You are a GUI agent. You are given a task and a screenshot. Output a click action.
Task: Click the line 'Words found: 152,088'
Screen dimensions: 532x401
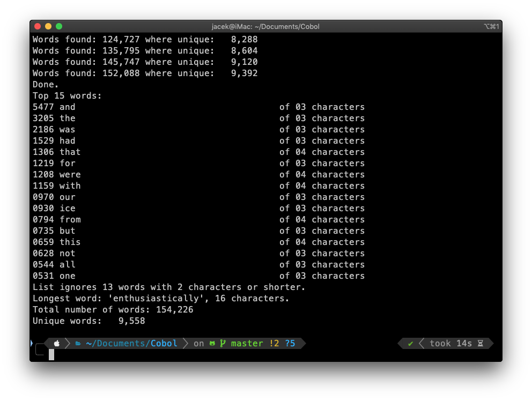point(145,73)
